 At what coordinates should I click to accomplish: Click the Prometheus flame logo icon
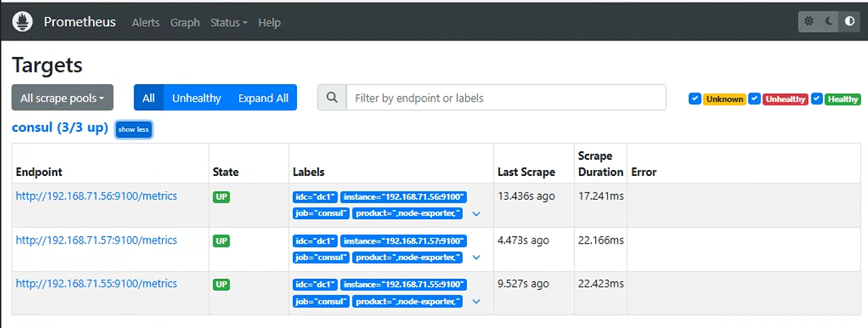click(x=23, y=22)
